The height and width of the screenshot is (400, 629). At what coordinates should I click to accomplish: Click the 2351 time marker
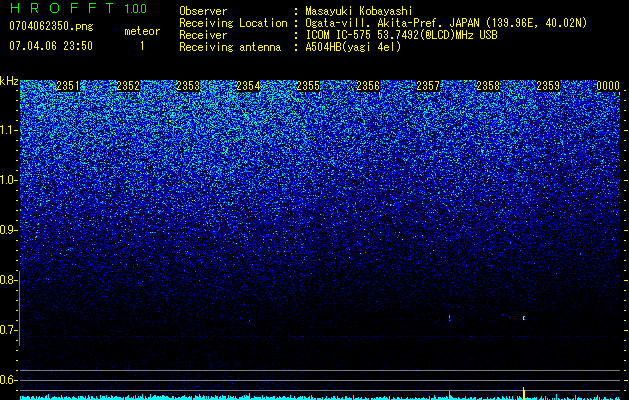pos(68,86)
